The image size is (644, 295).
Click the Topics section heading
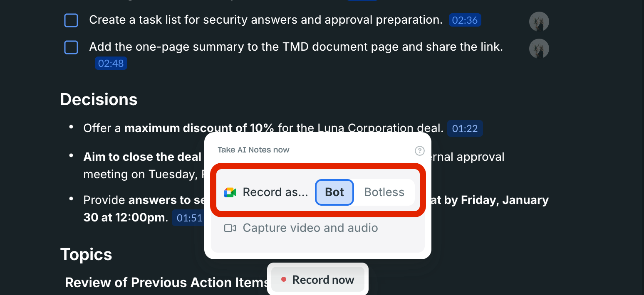(86, 254)
